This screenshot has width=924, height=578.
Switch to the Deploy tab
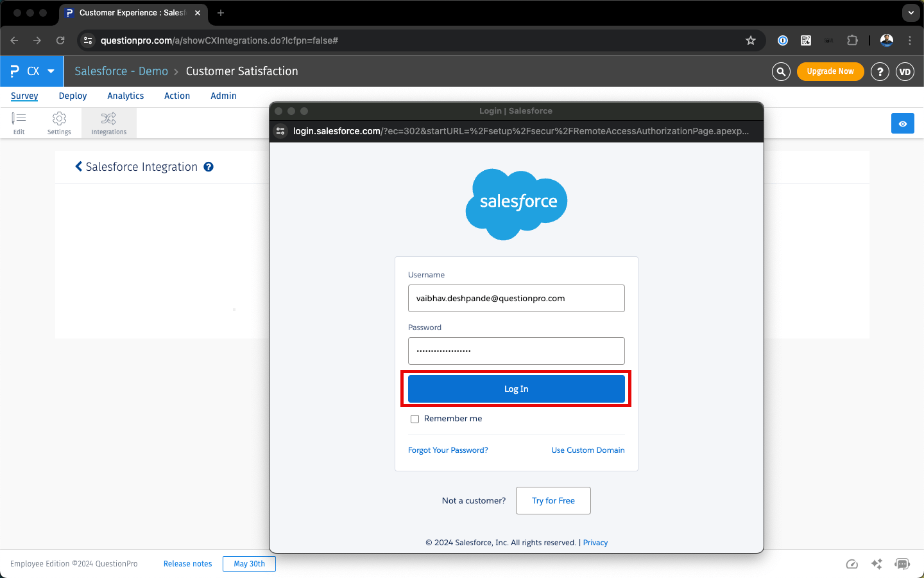(x=73, y=96)
